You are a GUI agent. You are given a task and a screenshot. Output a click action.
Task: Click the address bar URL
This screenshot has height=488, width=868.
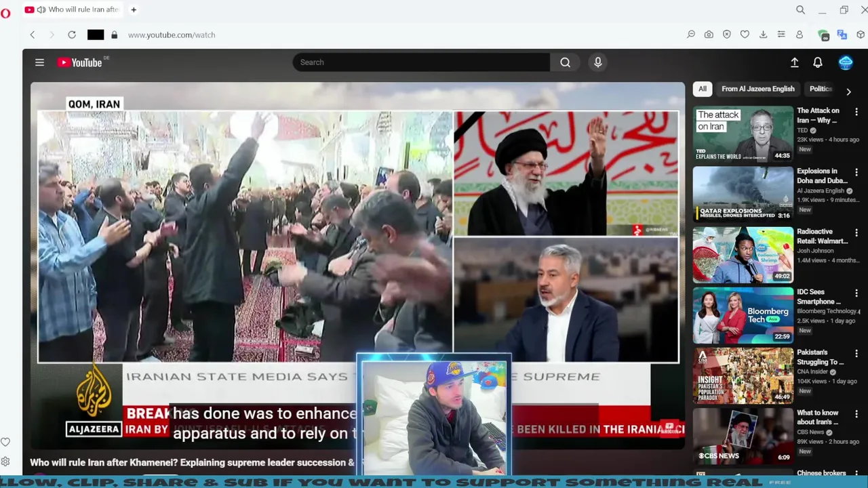(172, 35)
